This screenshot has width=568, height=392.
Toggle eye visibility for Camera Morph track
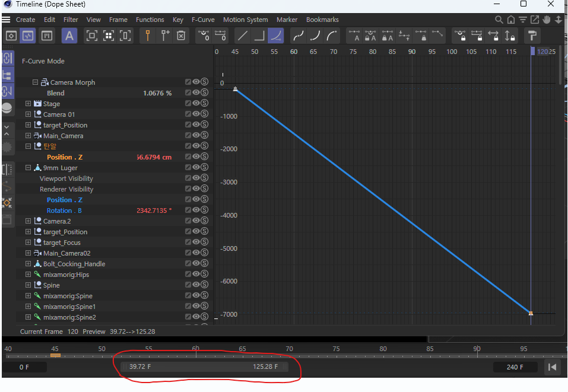196,82
